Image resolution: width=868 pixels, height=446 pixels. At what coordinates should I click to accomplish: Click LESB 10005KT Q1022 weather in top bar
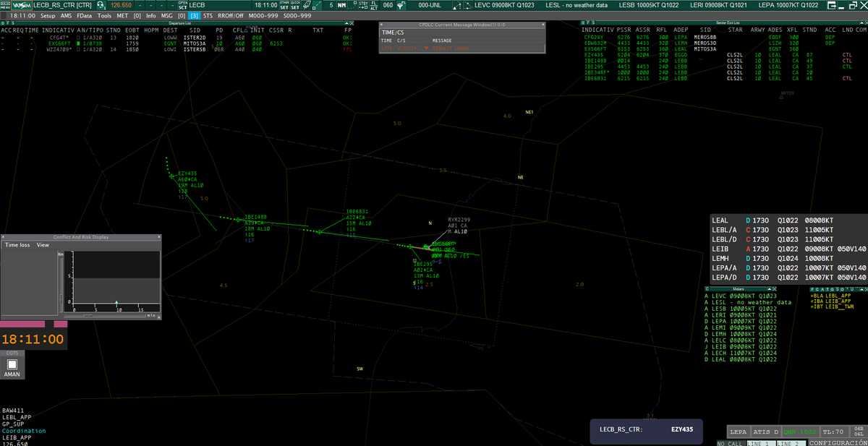coord(650,5)
